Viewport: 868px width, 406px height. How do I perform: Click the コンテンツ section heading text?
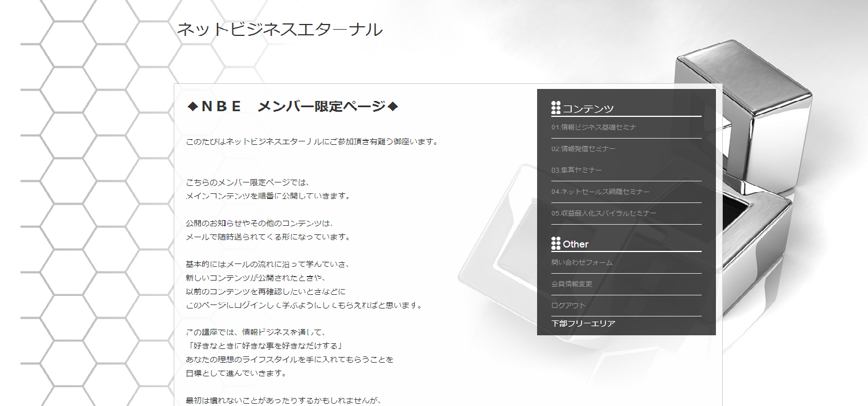(588, 108)
